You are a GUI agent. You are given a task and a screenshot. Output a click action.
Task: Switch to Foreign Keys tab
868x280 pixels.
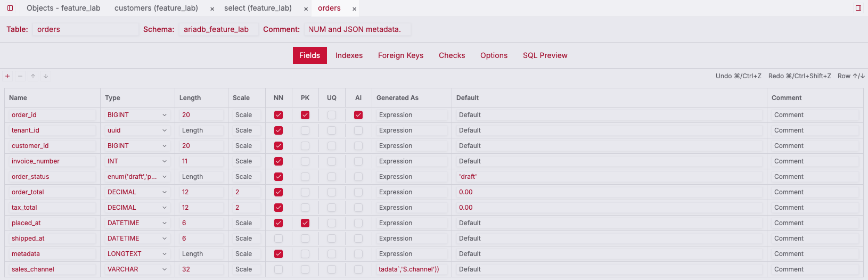pyautogui.click(x=400, y=55)
